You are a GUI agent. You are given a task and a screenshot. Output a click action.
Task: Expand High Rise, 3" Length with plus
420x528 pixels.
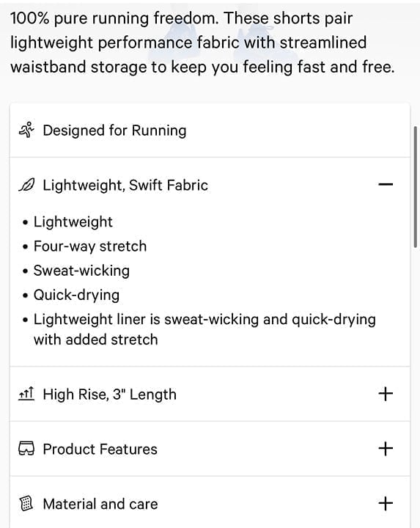click(x=386, y=394)
